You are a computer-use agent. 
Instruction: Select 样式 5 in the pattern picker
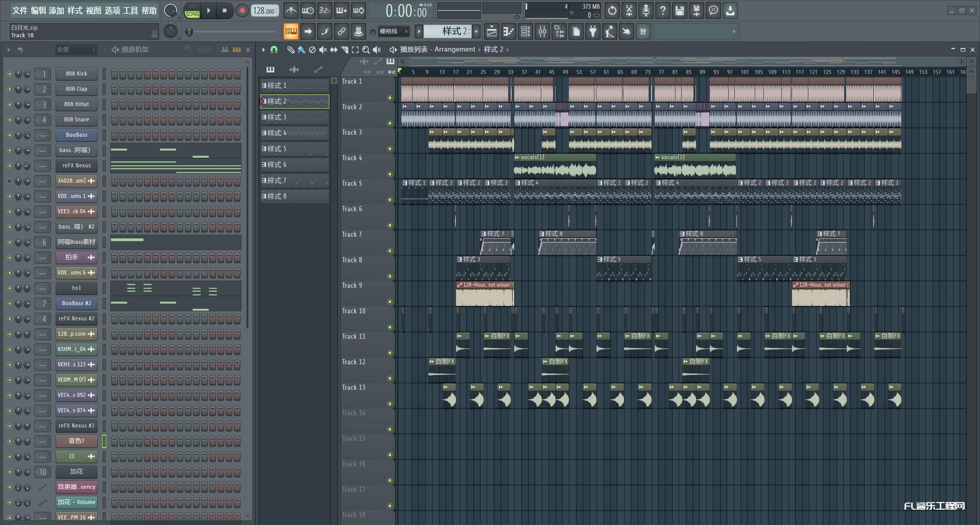pos(295,149)
